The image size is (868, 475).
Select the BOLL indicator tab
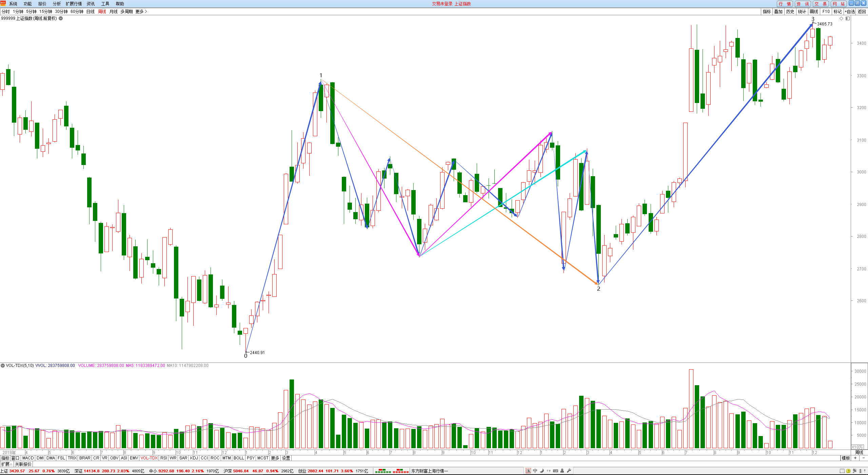(x=239, y=458)
